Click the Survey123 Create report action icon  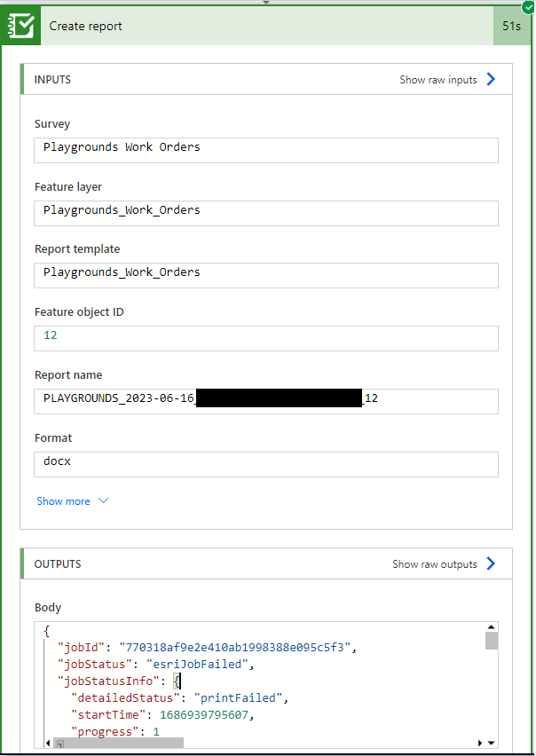(x=19, y=26)
